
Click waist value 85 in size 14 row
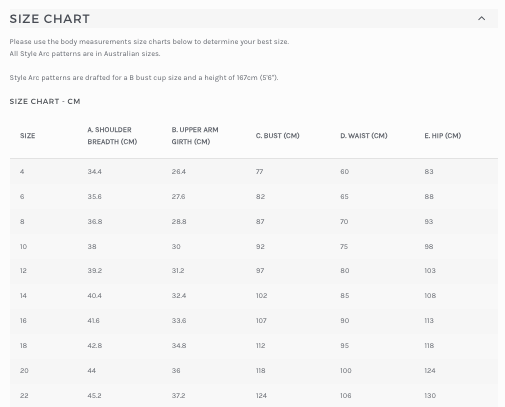pyautogui.click(x=345, y=296)
